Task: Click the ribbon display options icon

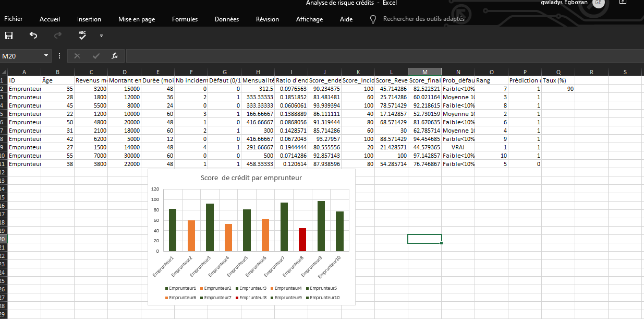Action: pyautogui.click(x=623, y=3)
